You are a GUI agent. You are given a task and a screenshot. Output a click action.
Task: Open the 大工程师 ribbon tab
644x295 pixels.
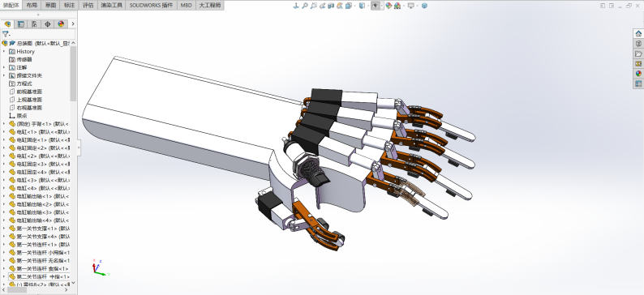click(210, 6)
